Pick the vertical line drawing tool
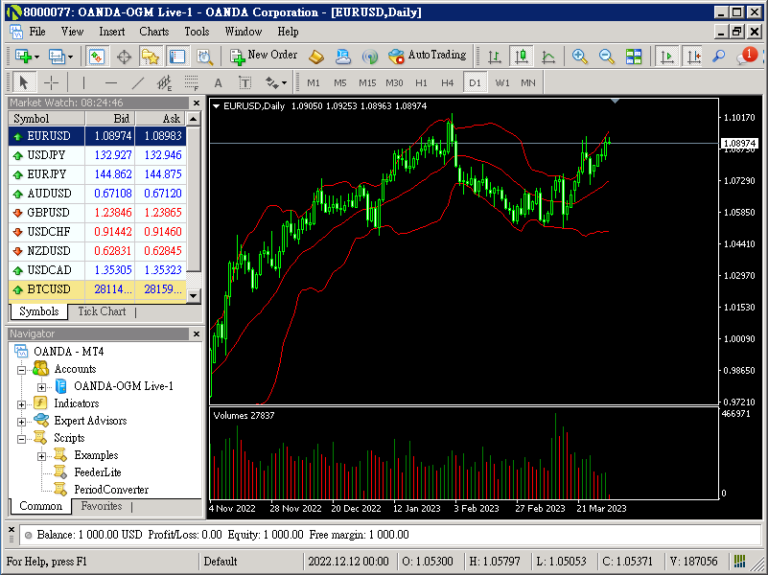This screenshot has width=768, height=575. (83, 82)
